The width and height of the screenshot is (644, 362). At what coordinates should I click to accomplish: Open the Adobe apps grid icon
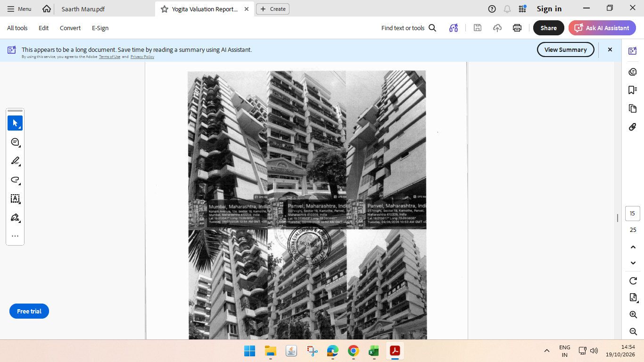point(522,8)
